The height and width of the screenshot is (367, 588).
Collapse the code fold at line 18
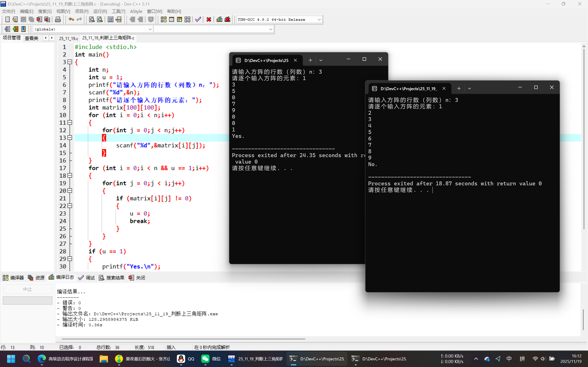70,175
